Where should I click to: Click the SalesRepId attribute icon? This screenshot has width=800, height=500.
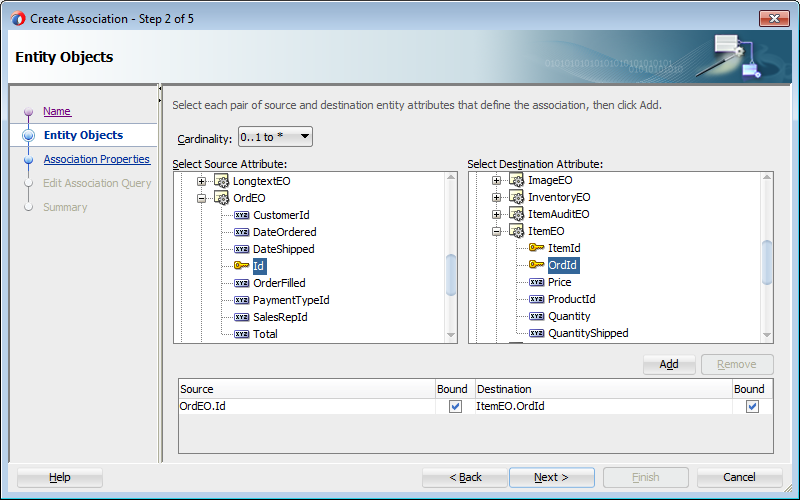[241, 317]
